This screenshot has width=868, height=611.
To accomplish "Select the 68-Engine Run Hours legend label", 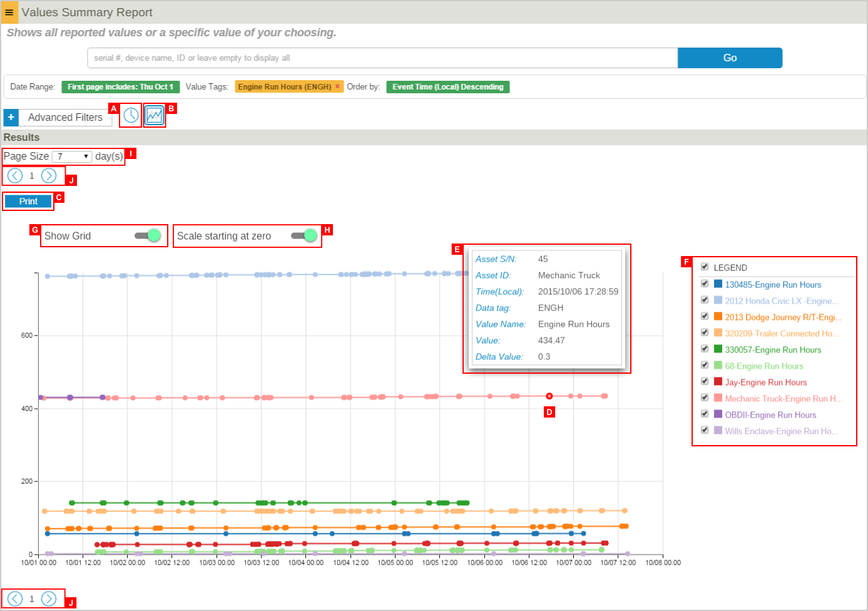I will 764,366.
